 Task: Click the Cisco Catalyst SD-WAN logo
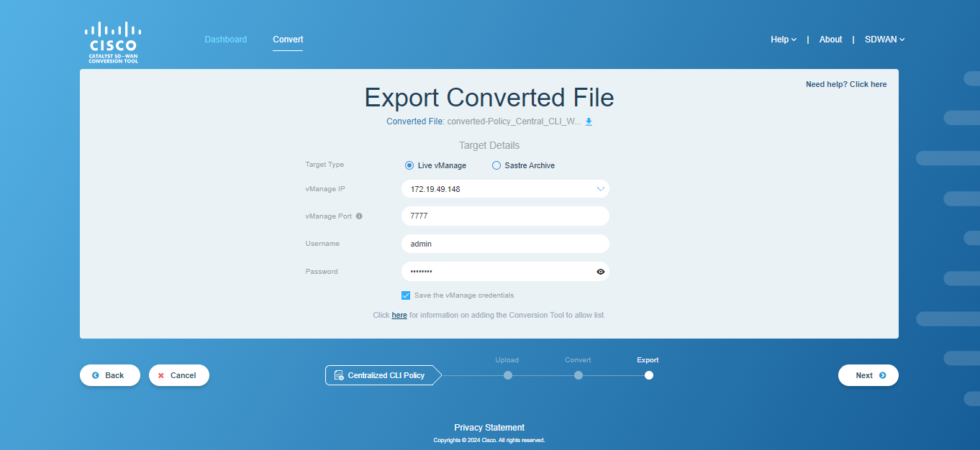[x=113, y=42]
